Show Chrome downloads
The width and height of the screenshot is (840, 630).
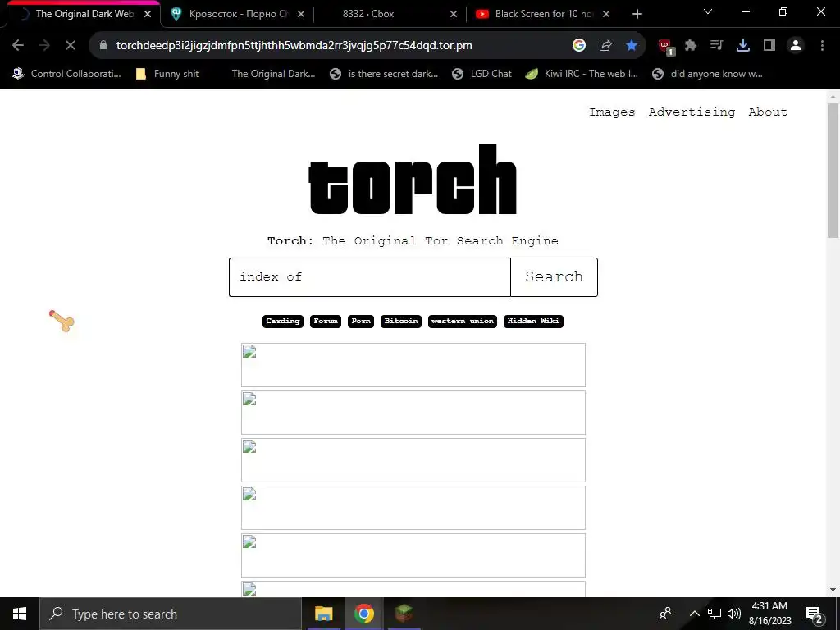click(x=743, y=46)
